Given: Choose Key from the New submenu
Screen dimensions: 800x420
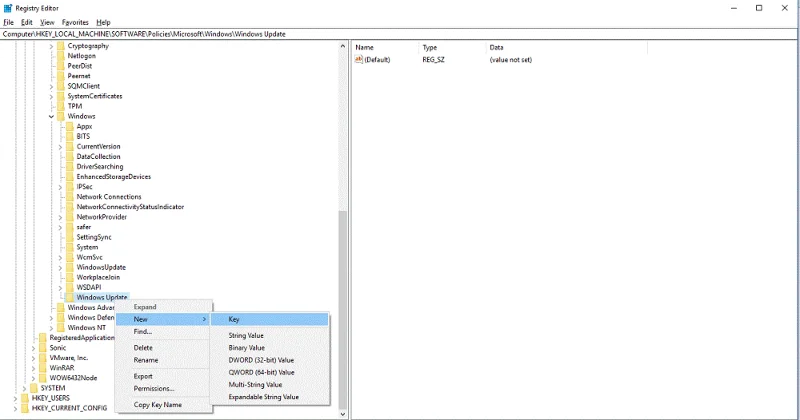Looking at the screenshot, I should click(270, 319).
